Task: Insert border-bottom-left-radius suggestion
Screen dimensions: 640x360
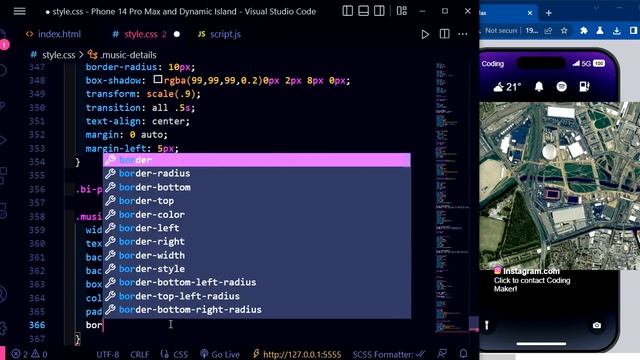Action: (256, 282)
